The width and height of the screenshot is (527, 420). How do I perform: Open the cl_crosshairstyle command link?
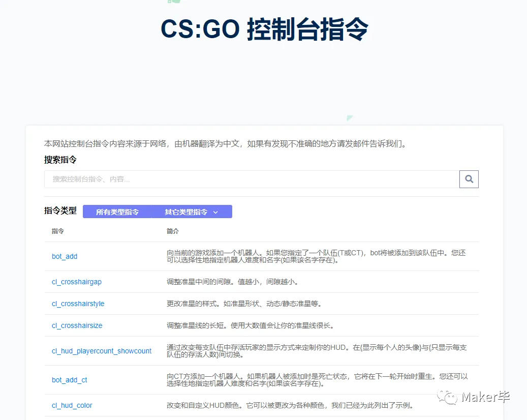pos(78,304)
